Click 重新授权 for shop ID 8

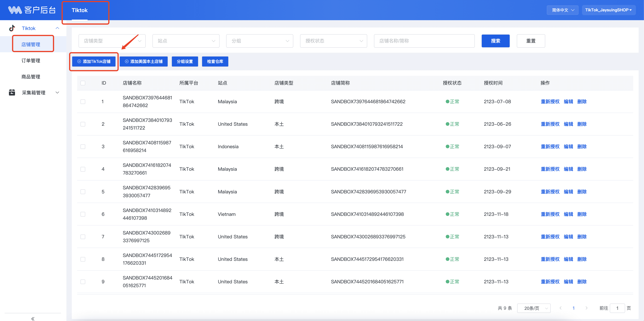pos(550,259)
